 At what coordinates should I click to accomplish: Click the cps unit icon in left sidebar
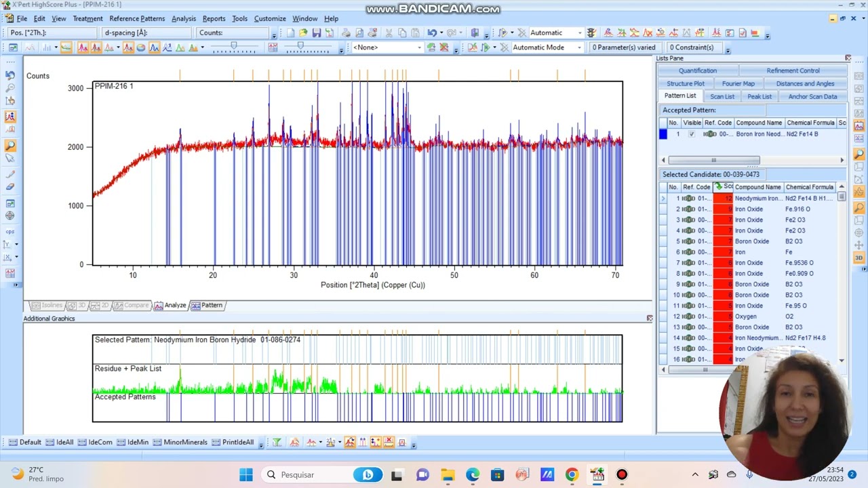(10, 231)
